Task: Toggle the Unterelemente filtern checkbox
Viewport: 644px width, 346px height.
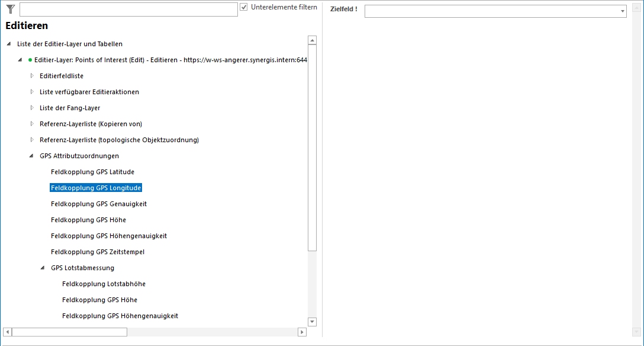Action: 243,7
